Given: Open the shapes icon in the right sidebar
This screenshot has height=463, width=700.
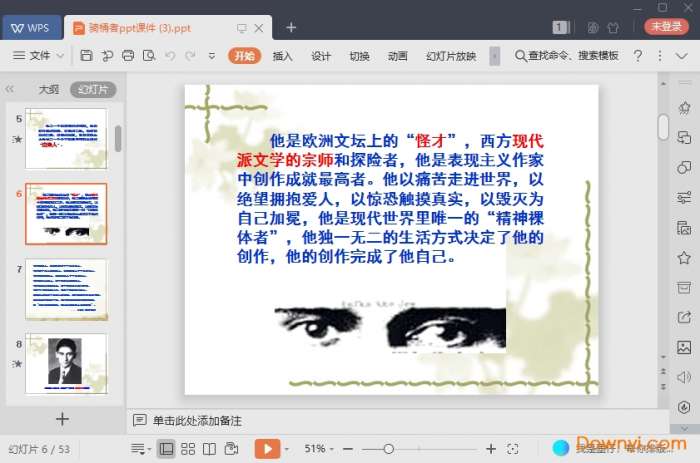Looking at the screenshot, I should click(684, 168).
